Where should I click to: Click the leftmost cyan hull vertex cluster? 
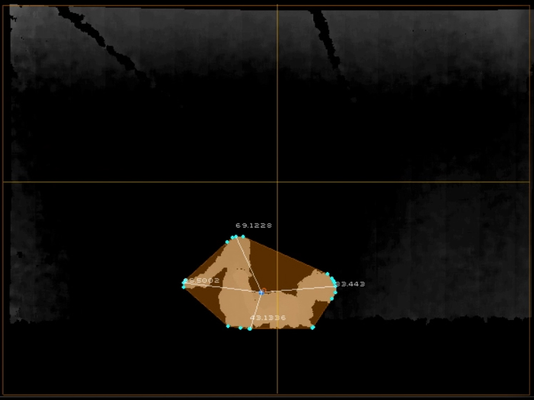pyautogui.click(x=184, y=284)
